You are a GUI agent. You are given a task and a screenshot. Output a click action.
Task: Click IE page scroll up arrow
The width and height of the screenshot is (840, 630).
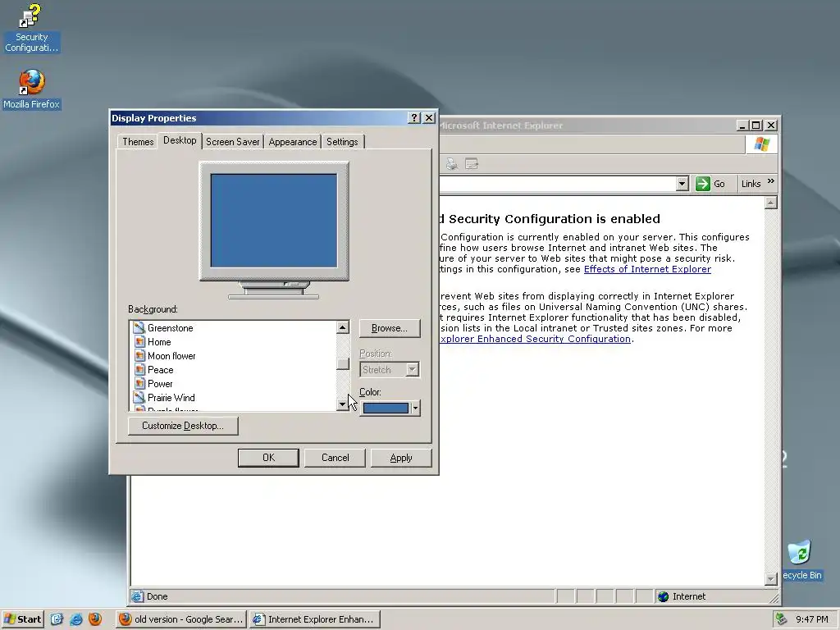point(770,203)
